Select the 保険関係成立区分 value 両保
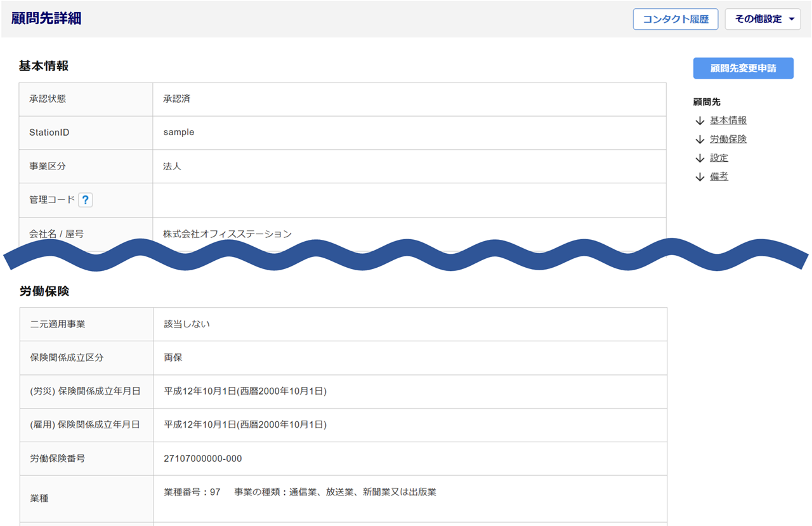Viewport: 812px width, 526px height. 173,357
